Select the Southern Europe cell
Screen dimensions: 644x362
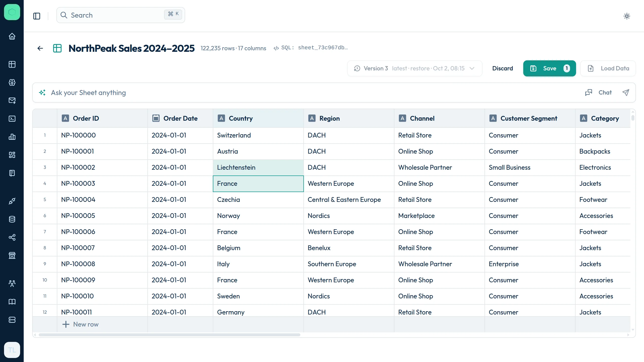tap(349, 264)
